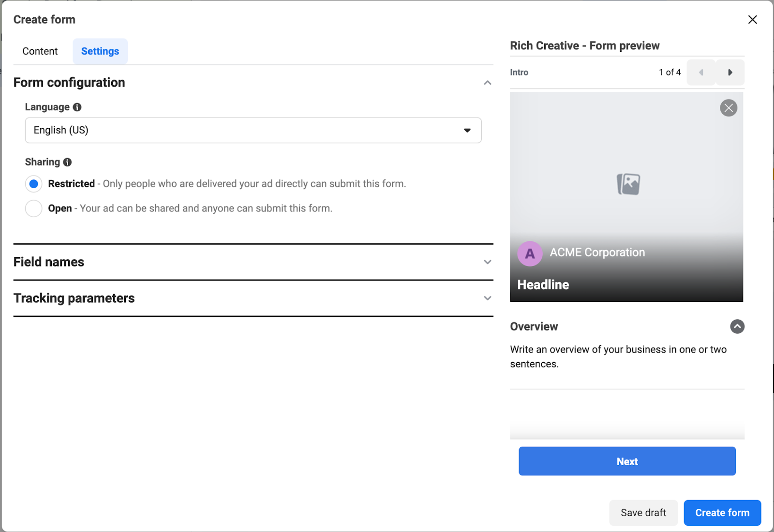
Task: Click the Create form button
Action: coord(722,513)
